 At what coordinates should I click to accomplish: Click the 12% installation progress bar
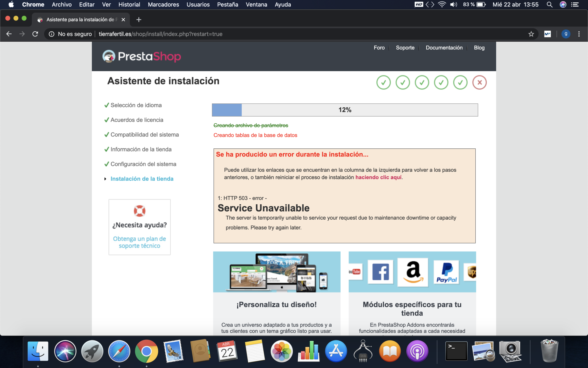click(345, 110)
